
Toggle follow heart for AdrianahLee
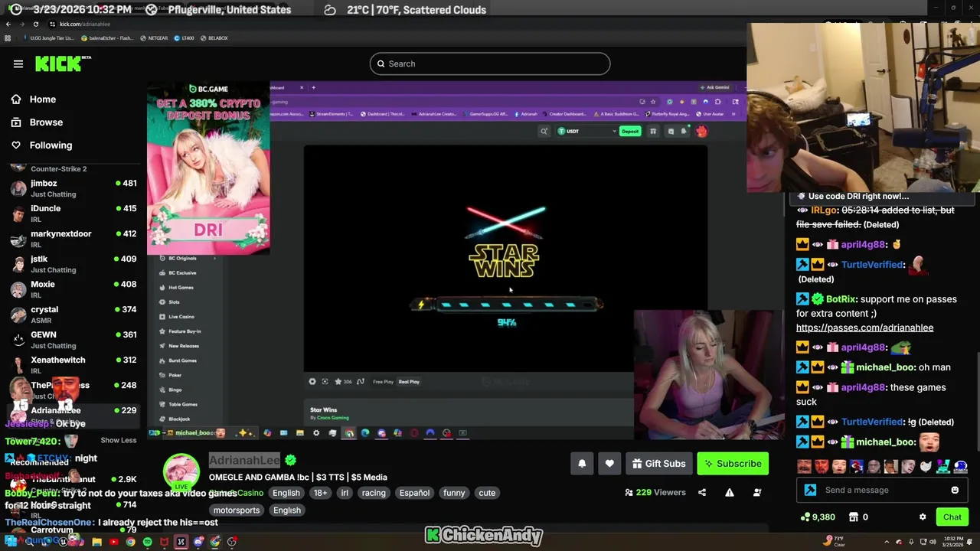[x=609, y=464]
